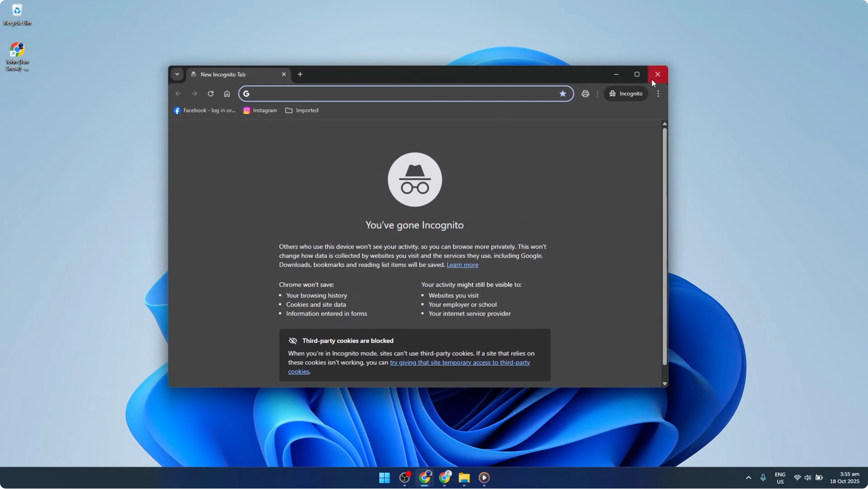Open the Facebook bookmark

(205, 111)
